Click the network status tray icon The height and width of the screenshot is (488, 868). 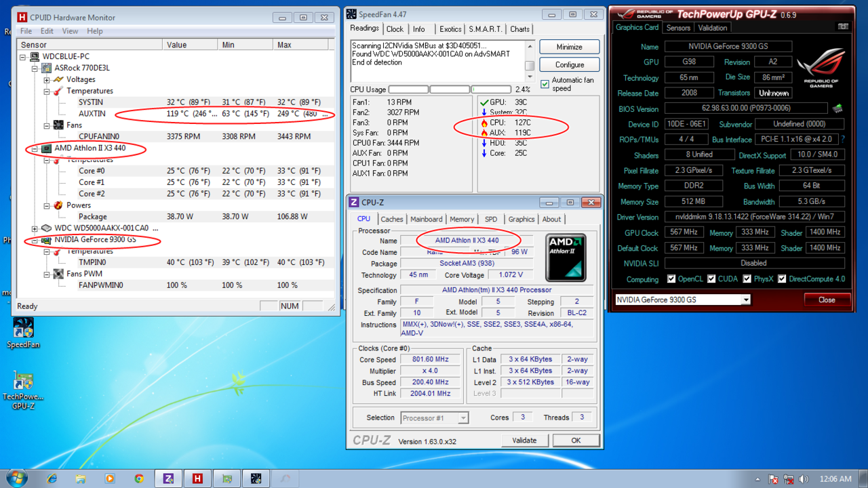tap(789, 479)
